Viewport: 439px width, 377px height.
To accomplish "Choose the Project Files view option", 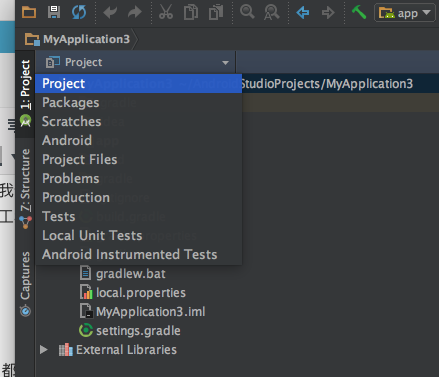I will 138,159.
